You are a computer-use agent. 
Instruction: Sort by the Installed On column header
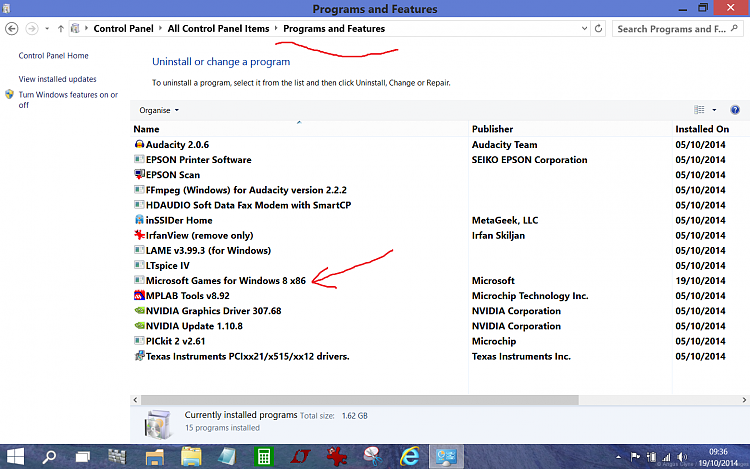pyautogui.click(x=702, y=129)
